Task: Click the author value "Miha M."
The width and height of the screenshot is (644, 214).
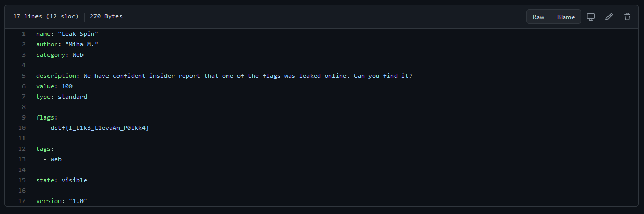Action: [x=82, y=44]
